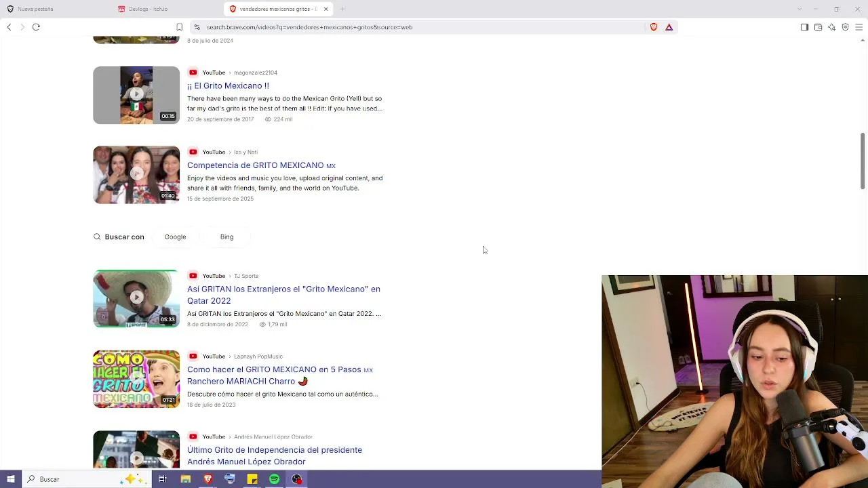This screenshot has height=488, width=868.
Task: Close the vendedores mexicanos gritos tab
Action: click(x=325, y=9)
